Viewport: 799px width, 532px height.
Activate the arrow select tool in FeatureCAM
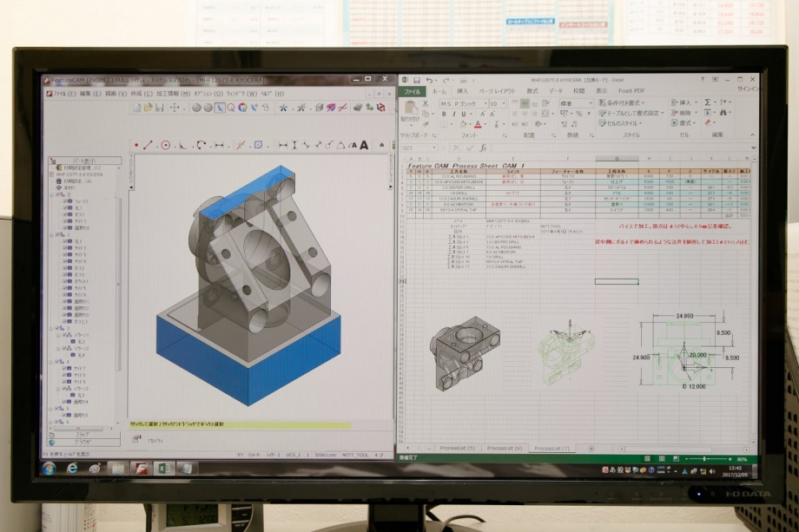220,108
